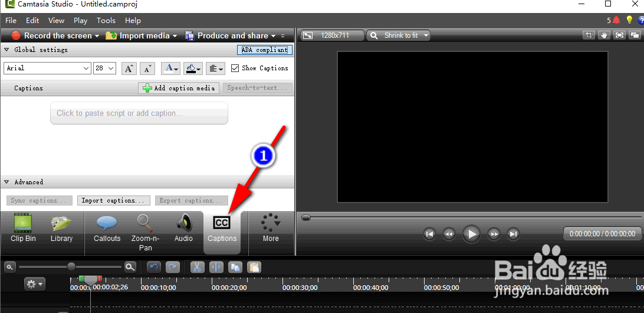Click the Sync captions button

pyautogui.click(x=39, y=200)
